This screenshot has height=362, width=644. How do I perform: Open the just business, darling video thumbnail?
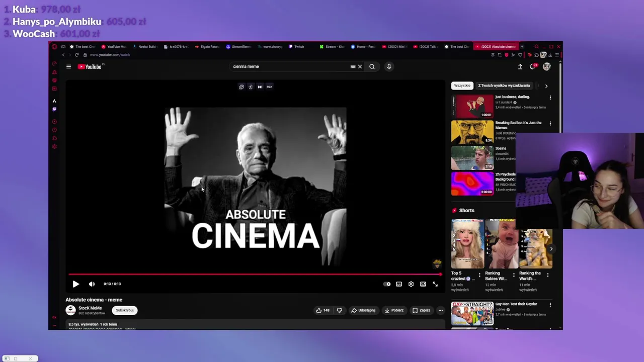pyautogui.click(x=472, y=106)
